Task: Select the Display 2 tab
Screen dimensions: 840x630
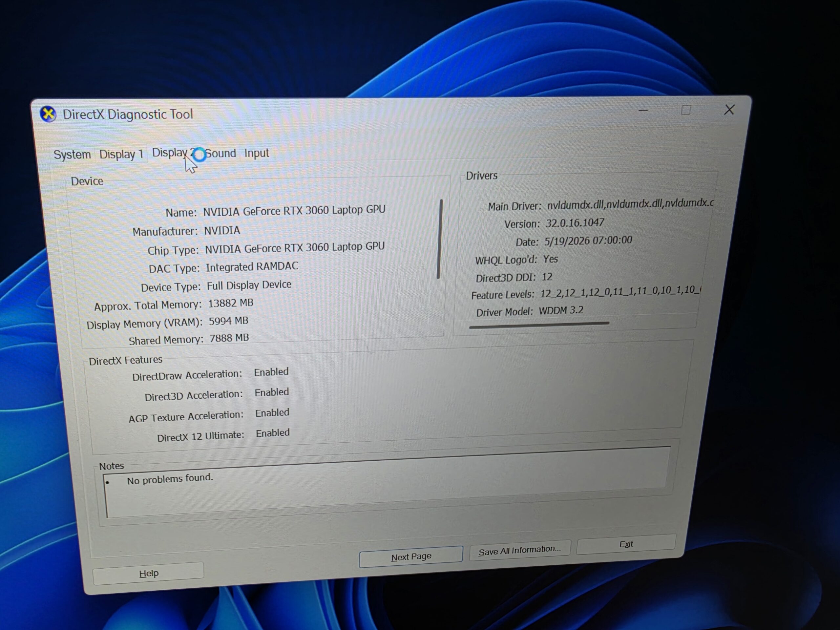Action: coord(174,153)
